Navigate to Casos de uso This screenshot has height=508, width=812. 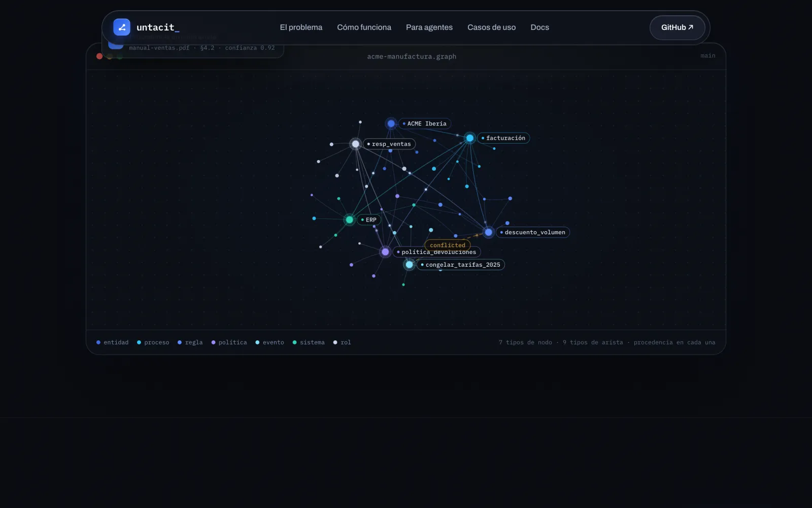pos(491,27)
